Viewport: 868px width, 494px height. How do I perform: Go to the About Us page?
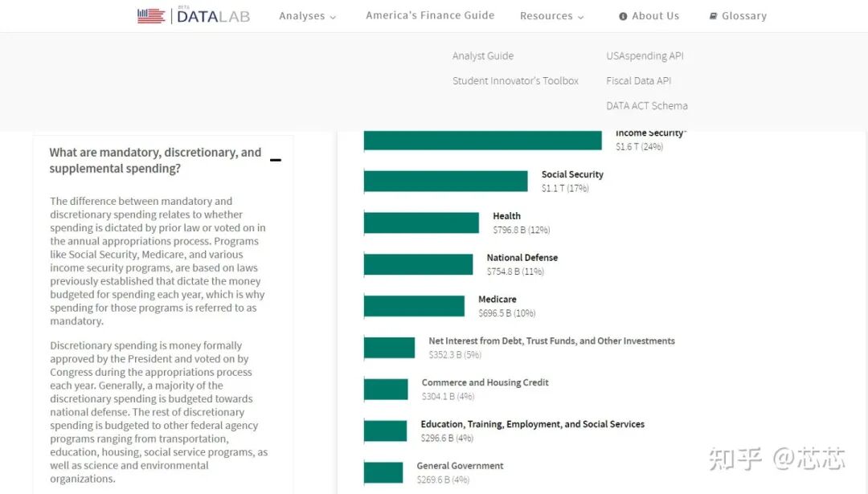click(655, 16)
